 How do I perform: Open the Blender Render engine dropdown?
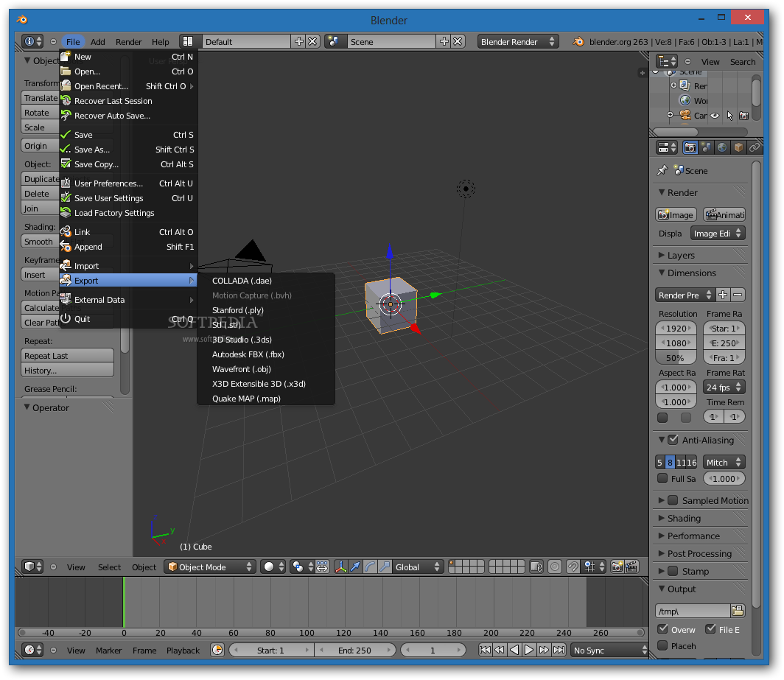click(x=517, y=42)
